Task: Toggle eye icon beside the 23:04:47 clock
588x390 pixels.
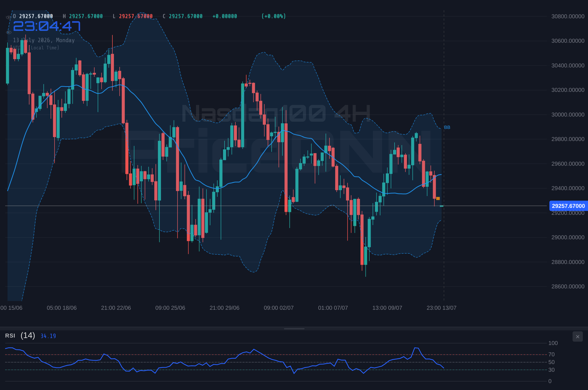Action: coord(8,32)
